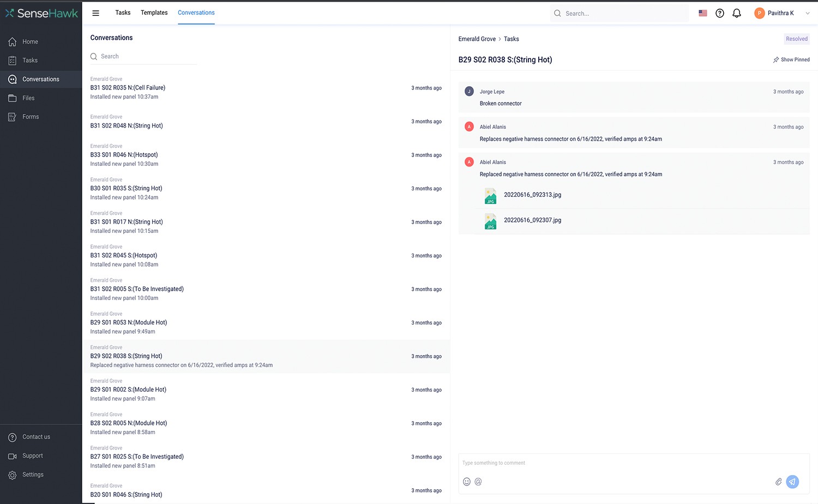
Task: Click JPG icon of 20220616_092307.jpg
Action: click(x=491, y=221)
